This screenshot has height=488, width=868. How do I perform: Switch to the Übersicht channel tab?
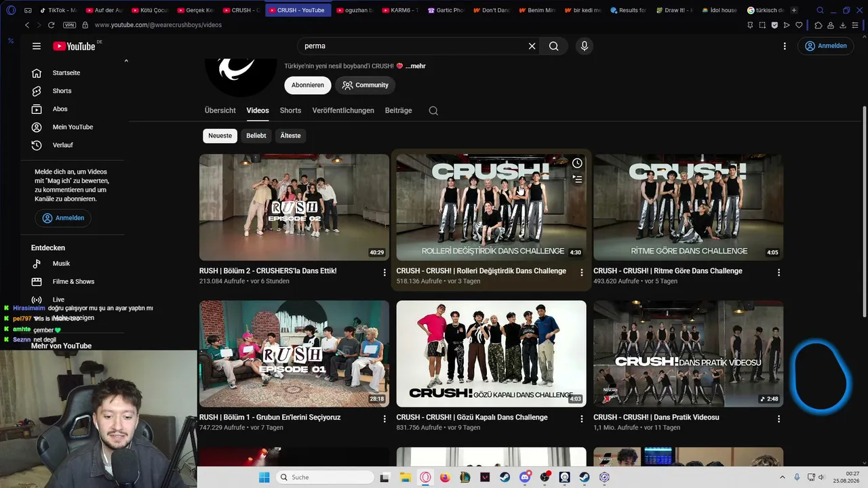pyautogui.click(x=220, y=110)
